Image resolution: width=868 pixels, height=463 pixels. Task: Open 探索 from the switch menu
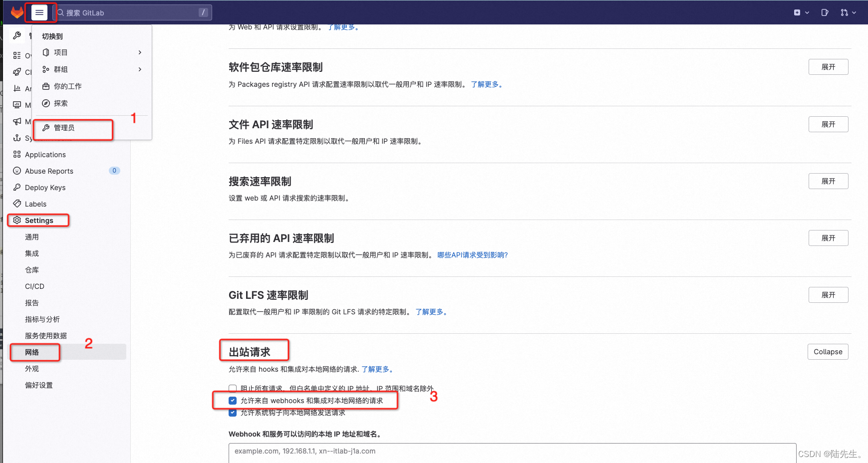coord(60,103)
